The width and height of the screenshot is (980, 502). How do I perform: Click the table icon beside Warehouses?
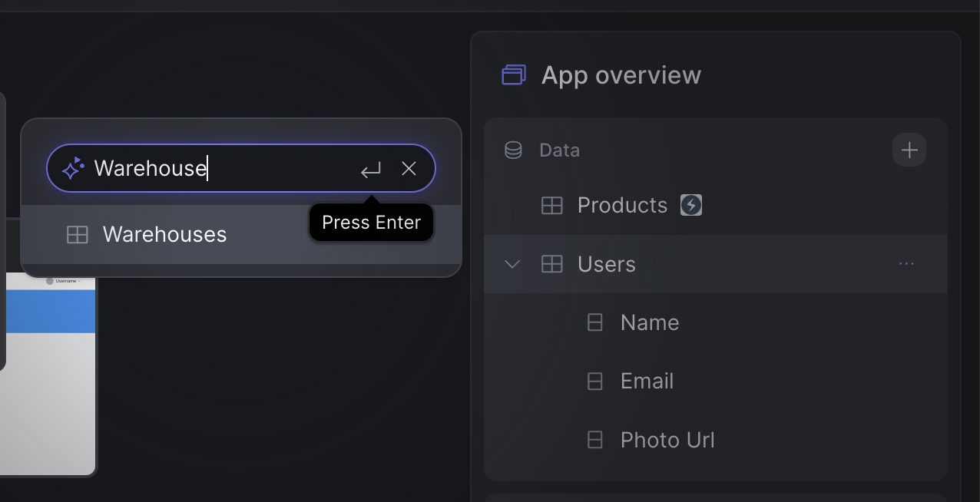78,235
